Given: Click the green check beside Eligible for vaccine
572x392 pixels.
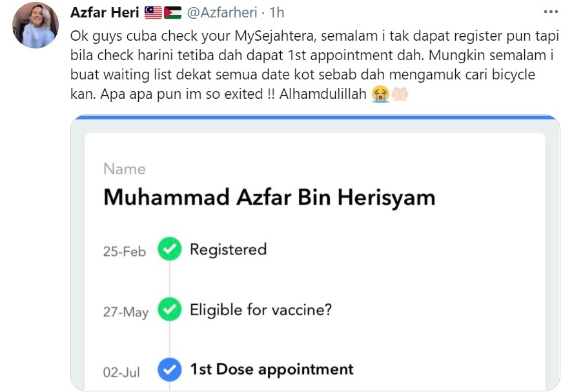Looking at the screenshot, I should point(170,309).
